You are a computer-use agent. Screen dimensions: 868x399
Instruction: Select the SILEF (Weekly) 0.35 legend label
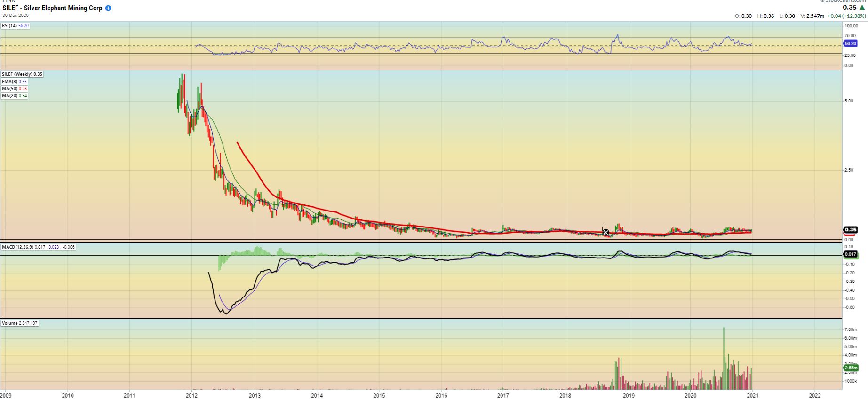[22, 74]
